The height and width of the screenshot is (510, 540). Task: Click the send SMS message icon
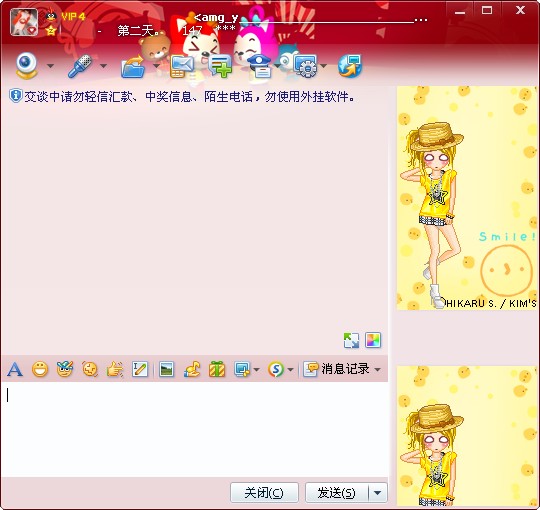point(181,66)
